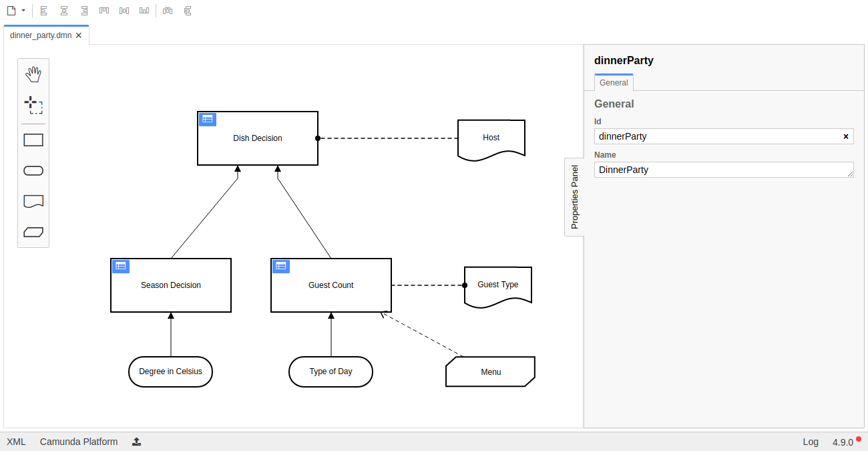Image resolution: width=868 pixels, height=451 pixels.
Task: Open the new file dropdown arrow
Action: [x=23, y=11]
